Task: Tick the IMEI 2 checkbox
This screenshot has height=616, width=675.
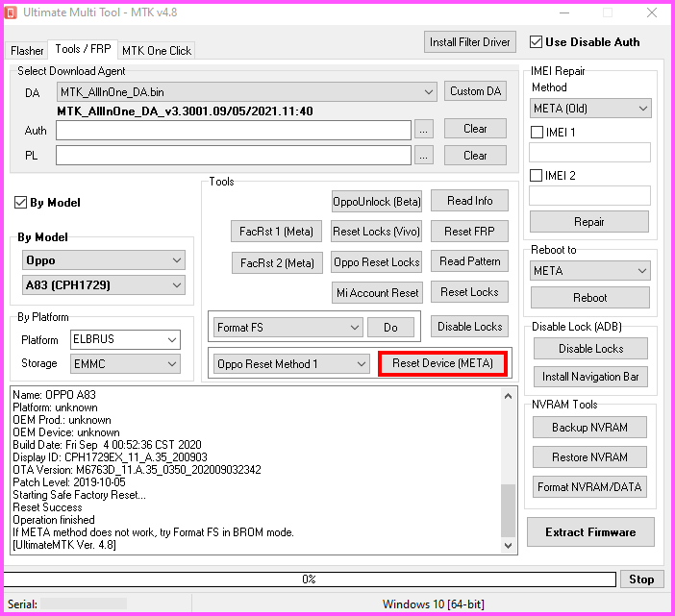Action: [x=537, y=176]
